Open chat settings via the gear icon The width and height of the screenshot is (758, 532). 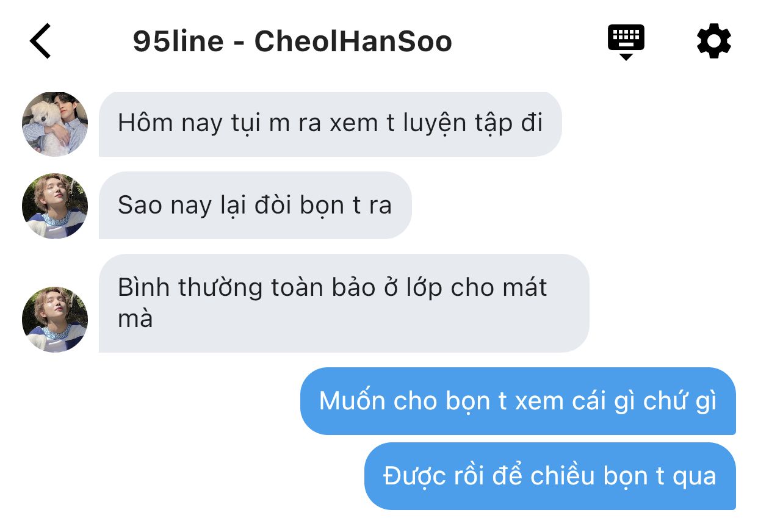713,41
